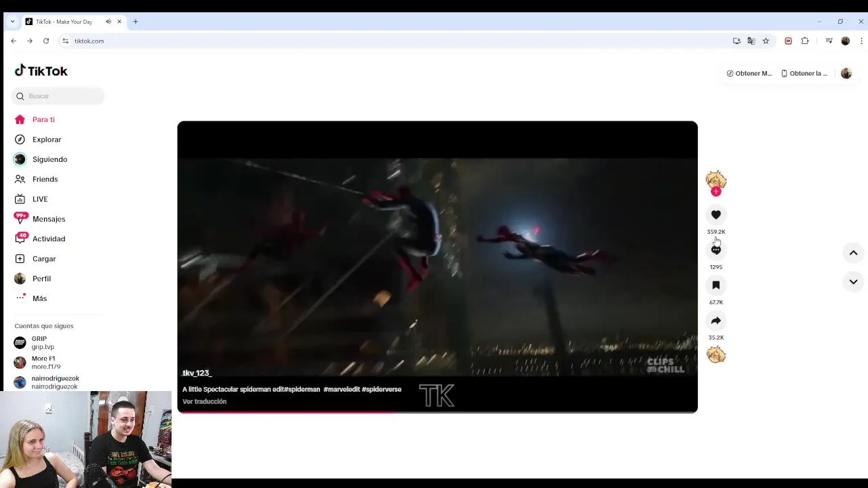This screenshot has height=488, width=868.
Task: Go to next video with down chevron
Action: point(853,282)
